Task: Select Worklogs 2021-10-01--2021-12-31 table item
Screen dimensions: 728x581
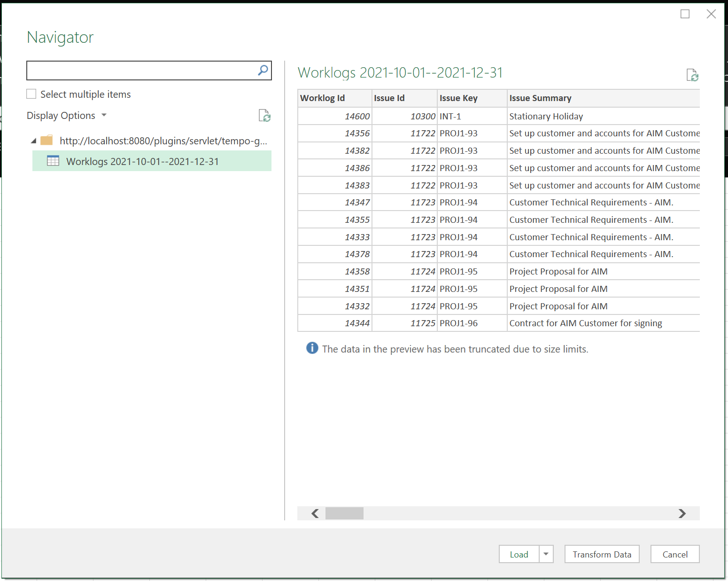Action: (x=142, y=161)
